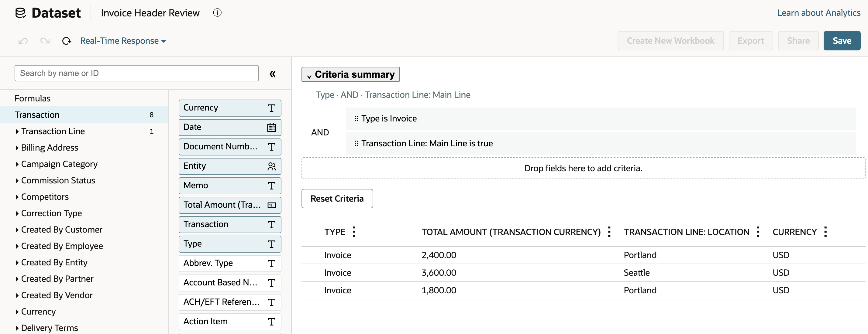Open TYPE column options menu

point(354,232)
